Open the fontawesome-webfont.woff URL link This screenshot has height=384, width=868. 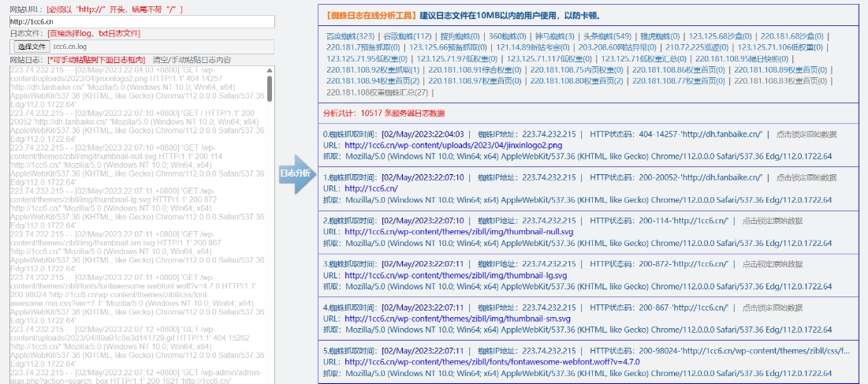pos(492,362)
